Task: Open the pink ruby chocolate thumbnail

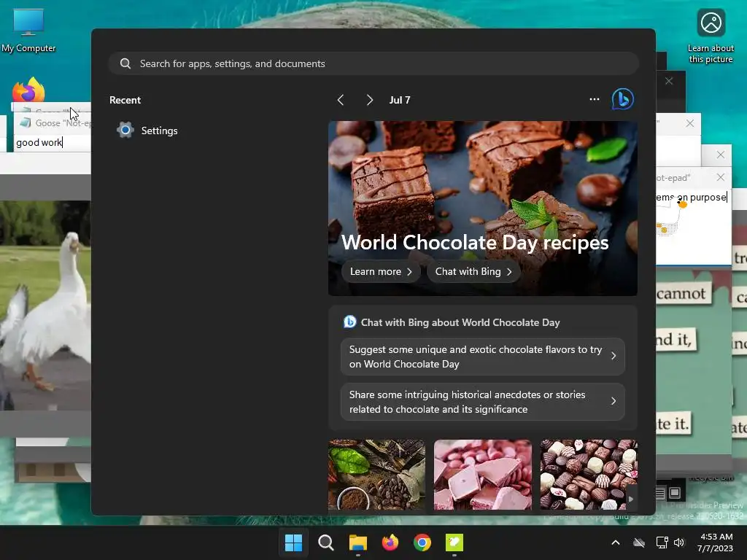Action: pos(483,475)
